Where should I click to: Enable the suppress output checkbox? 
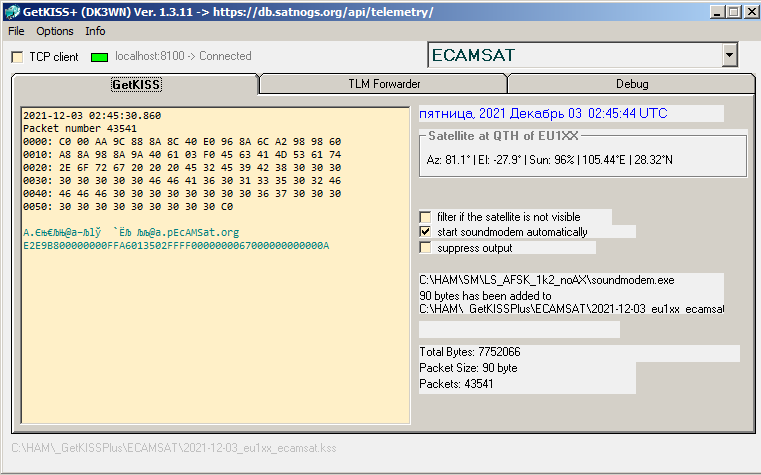click(x=425, y=248)
